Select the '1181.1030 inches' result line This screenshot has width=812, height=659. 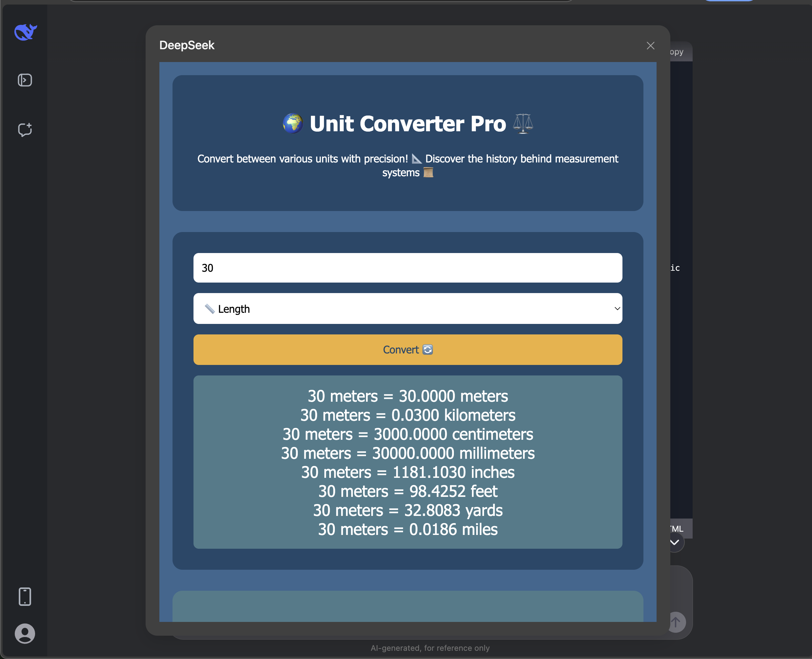click(x=408, y=473)
